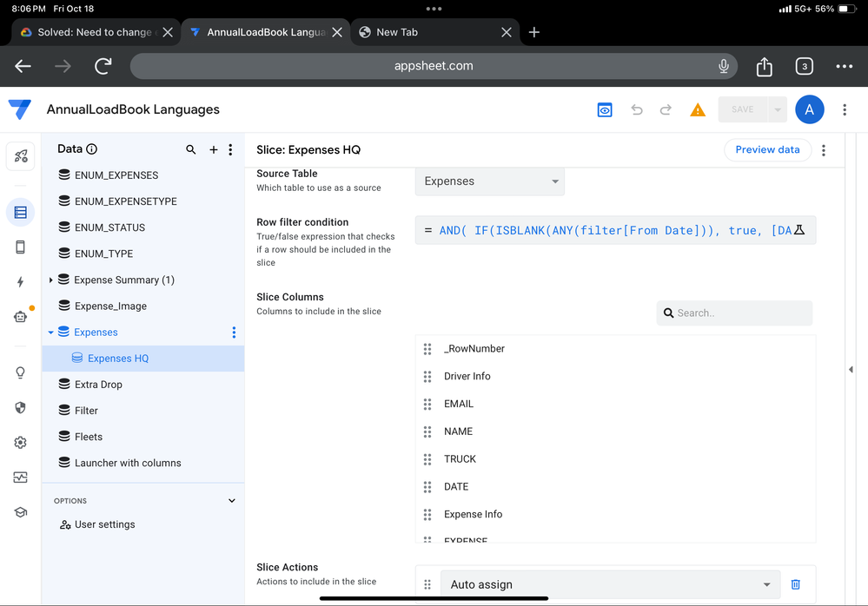868x606 pixels.
Task: Reload the page in browser
Action: pyautogui.click(x=103, y=66)
